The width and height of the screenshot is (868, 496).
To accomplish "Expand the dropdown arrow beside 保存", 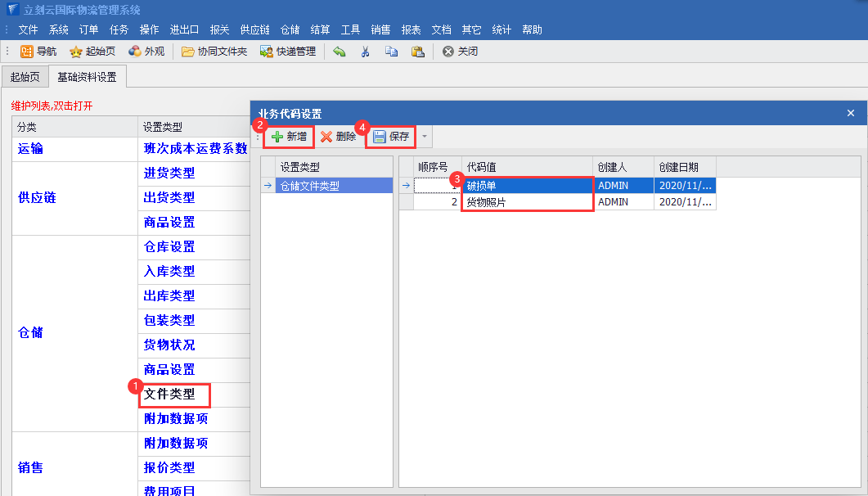I will pyautogui.click(x=424, y=137).
